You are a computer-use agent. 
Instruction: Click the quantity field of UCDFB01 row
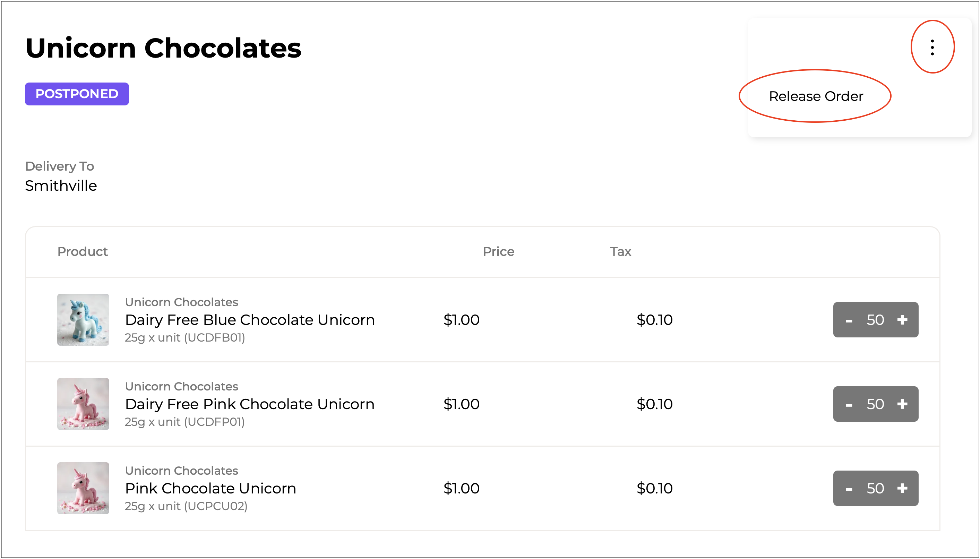(x=875, y=320)
